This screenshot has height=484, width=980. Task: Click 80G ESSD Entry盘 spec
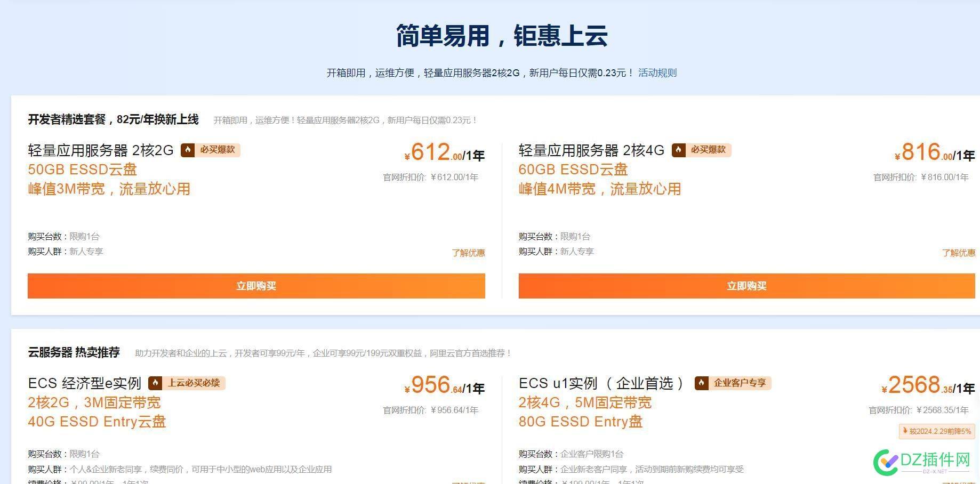[581, 422]
